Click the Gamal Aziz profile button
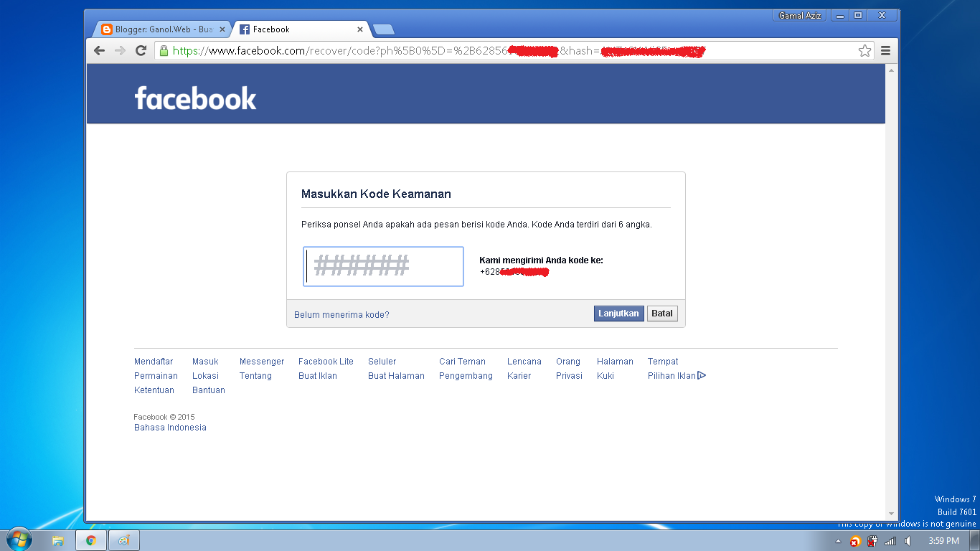The height and width of the screenshot is (551, 980). click(801, 15)
